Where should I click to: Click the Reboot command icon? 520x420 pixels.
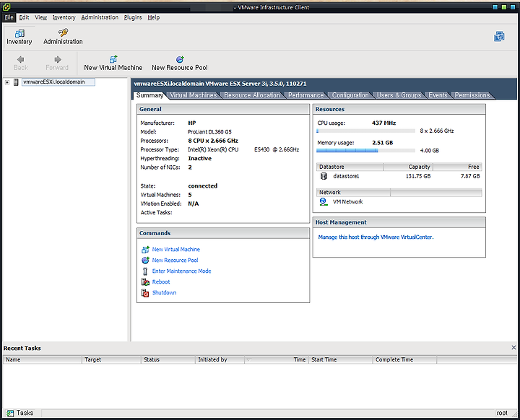click(x=145, y=281)
